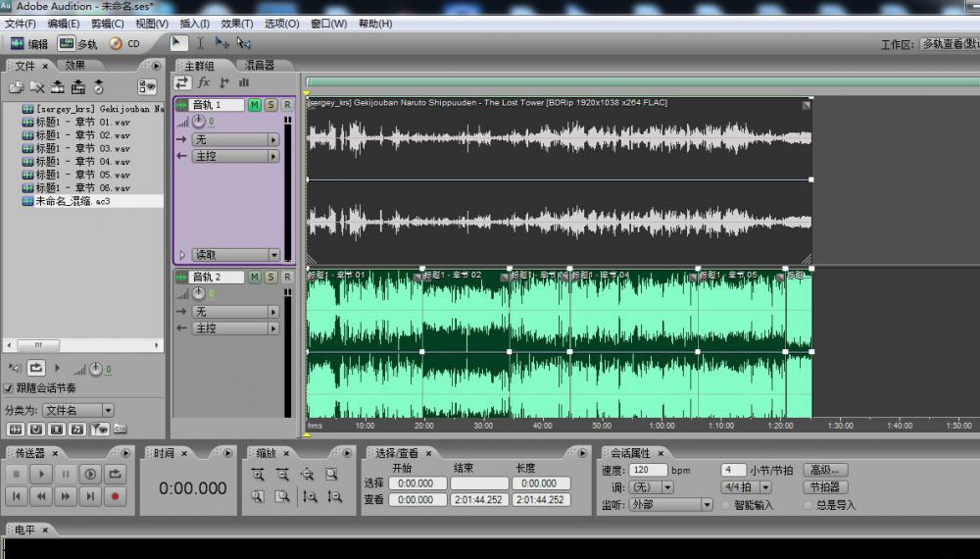Click the red Record button
This screenshot has width=980, height=559.
pos(115,496)
